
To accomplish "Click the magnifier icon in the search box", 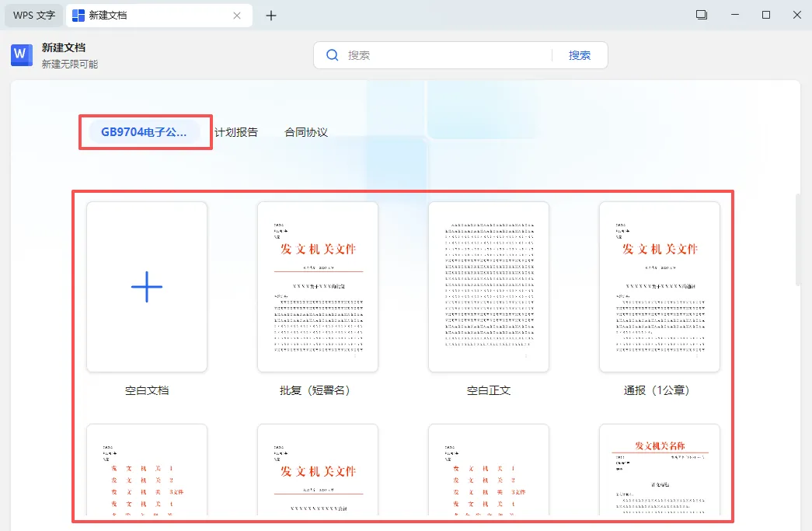I will coord(333,55).
